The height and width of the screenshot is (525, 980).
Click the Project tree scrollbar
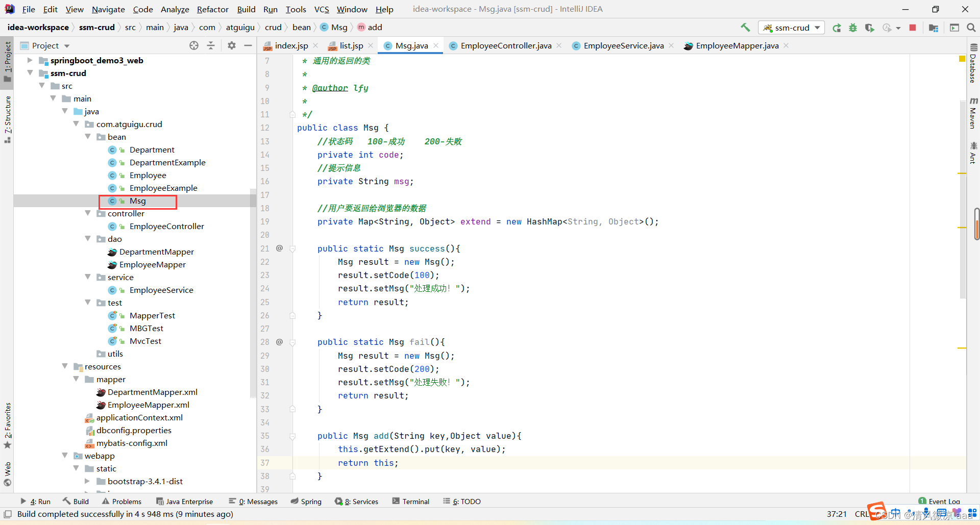click(253, 293)
